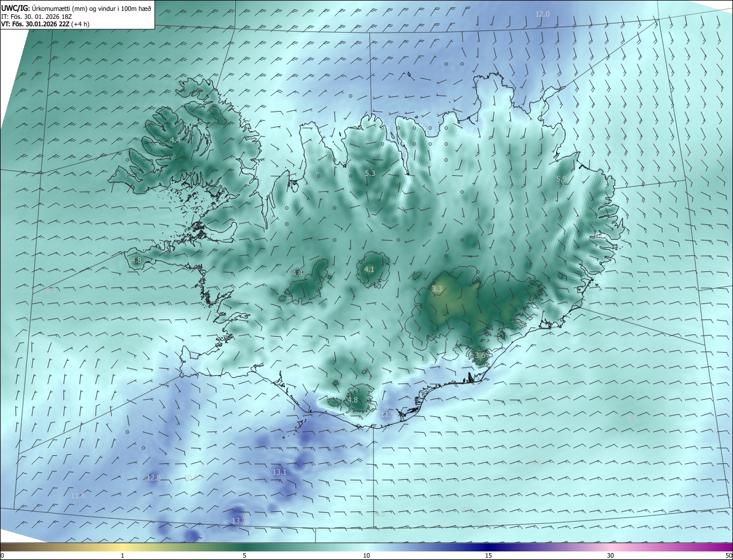Select the 5 tick on the color scale
733x560 pixels.
pyautogui.click(x=245, y=555)
